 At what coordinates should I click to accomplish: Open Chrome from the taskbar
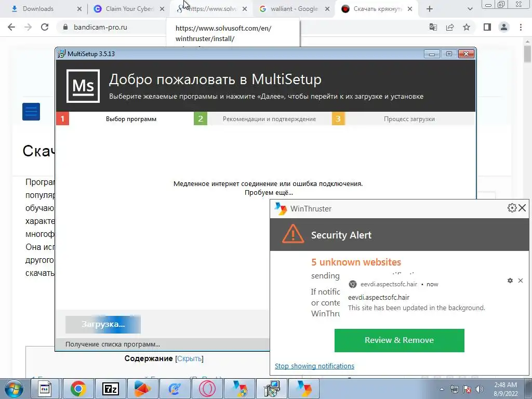pos(78,389)
